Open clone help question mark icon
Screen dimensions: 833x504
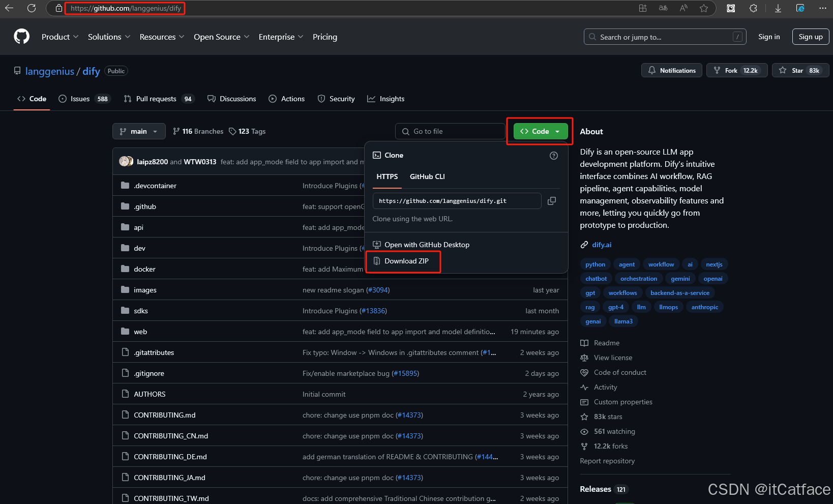(x=554, y=156)
